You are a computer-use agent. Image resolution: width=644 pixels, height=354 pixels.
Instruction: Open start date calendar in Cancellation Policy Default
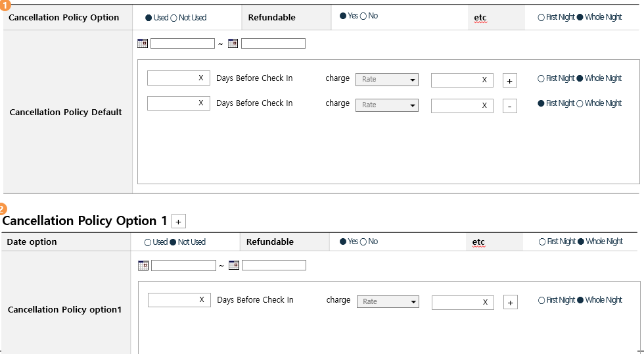(143, 43)
